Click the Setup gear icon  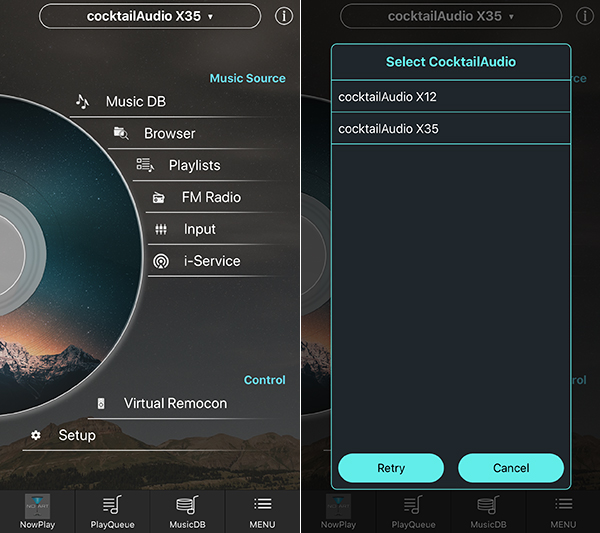[36, 435]
